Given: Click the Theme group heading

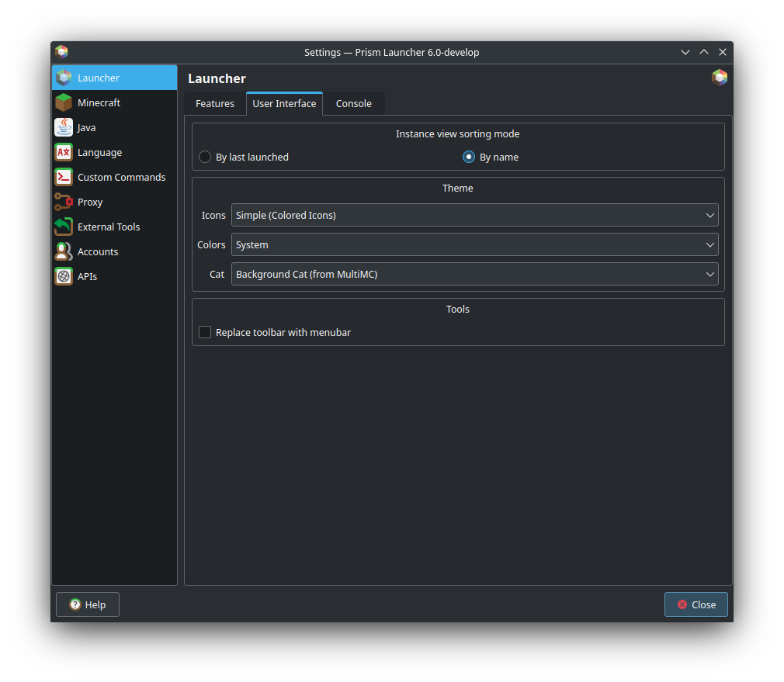Looking at the screenshot, I should [x=457, y=188].
